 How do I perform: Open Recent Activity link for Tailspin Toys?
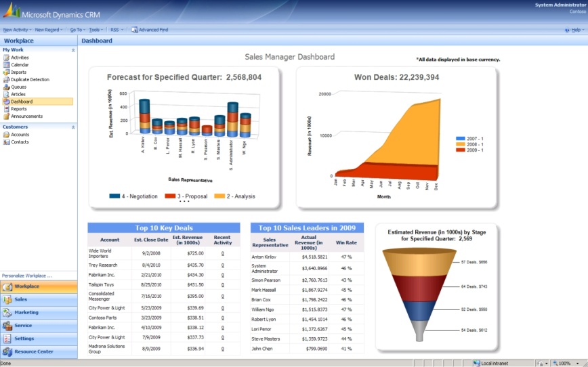[223, 285]
